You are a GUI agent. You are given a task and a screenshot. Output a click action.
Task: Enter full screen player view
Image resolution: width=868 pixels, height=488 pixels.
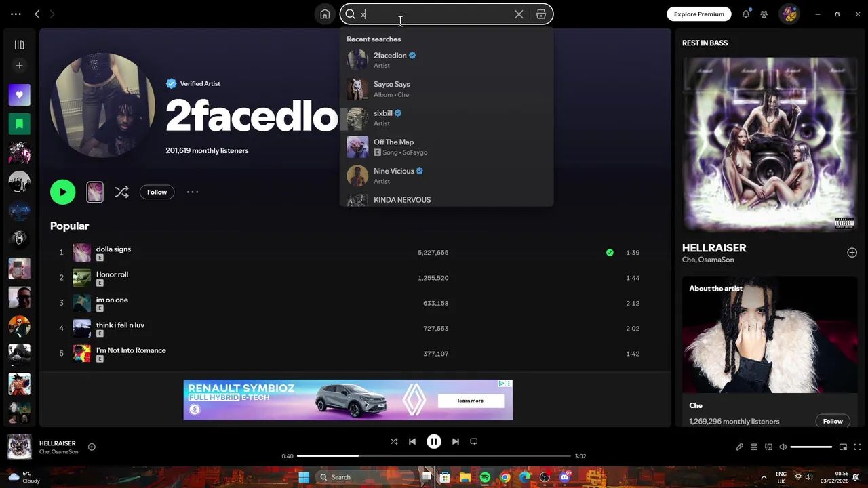(858, 447)
